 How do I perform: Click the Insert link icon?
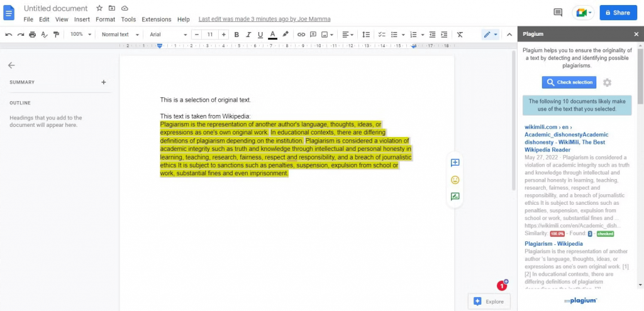(x=301, y=35)
